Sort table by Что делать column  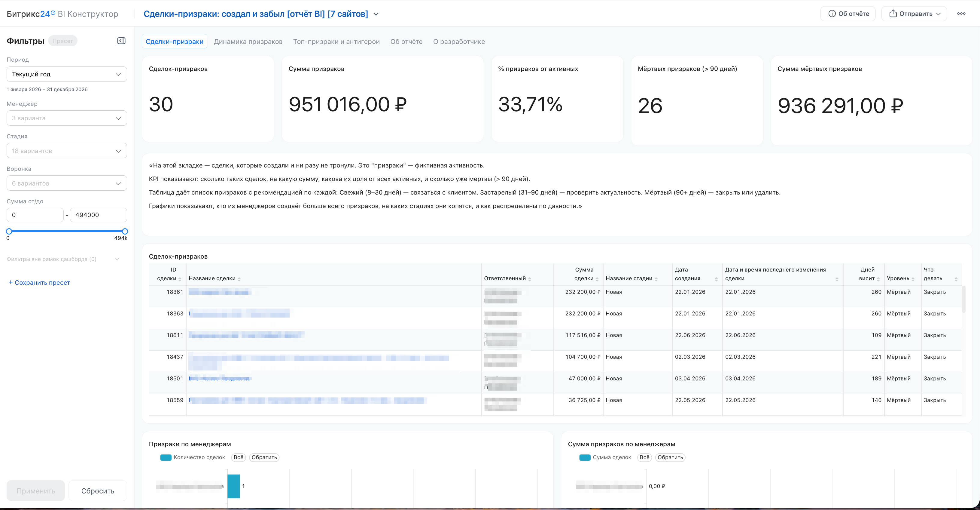pos(956,279)
